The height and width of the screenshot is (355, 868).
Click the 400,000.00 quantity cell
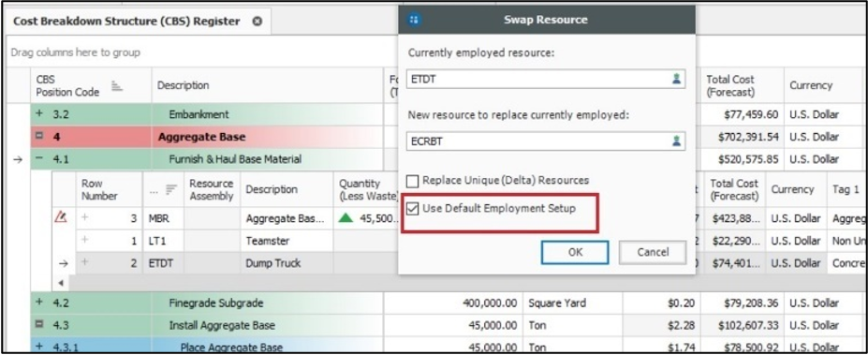453,303
